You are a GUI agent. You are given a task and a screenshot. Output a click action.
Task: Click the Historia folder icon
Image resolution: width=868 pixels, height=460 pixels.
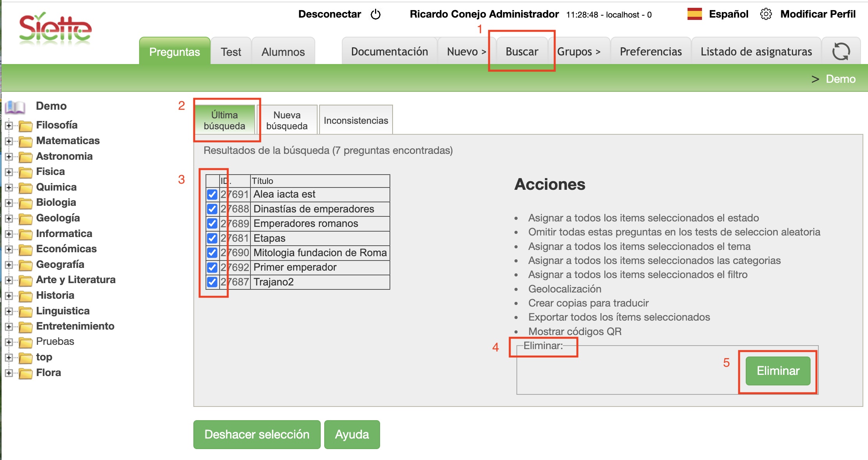click(x=26, y=296)
